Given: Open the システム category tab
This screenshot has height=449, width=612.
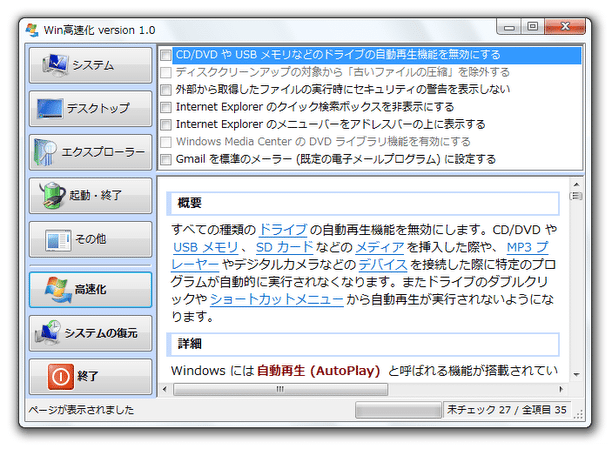Looking at the screenshot, I should tap(91, 65).
